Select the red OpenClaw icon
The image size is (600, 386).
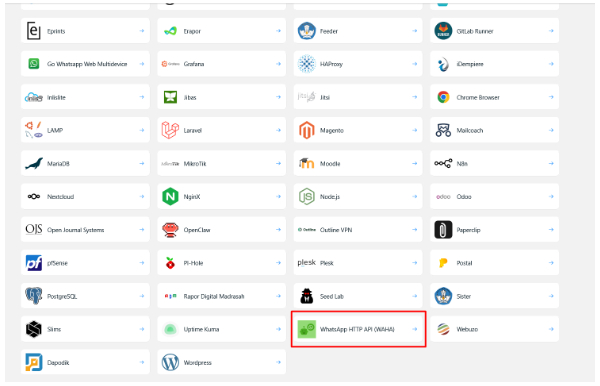(x=170, y=230)
